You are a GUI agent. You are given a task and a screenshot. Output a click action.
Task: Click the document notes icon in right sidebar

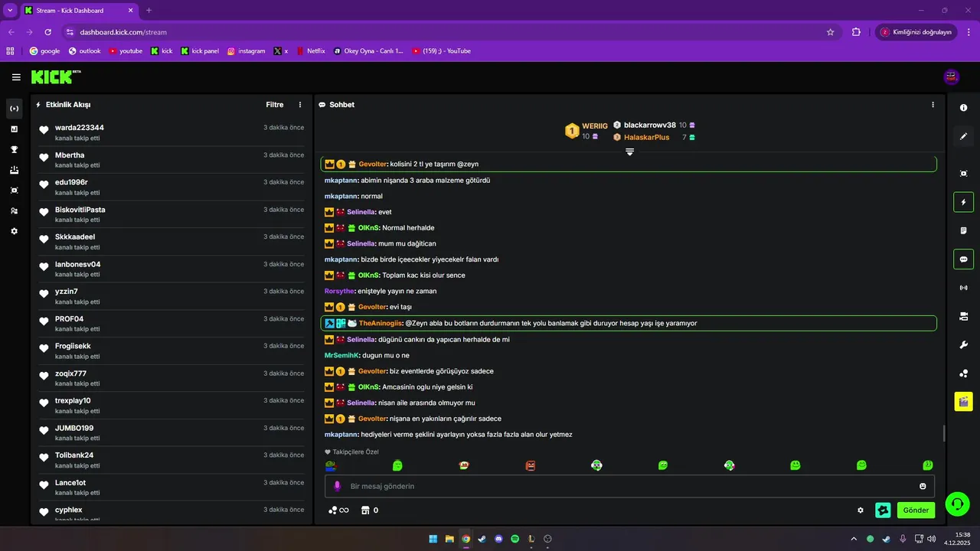[x=963, y=230]
